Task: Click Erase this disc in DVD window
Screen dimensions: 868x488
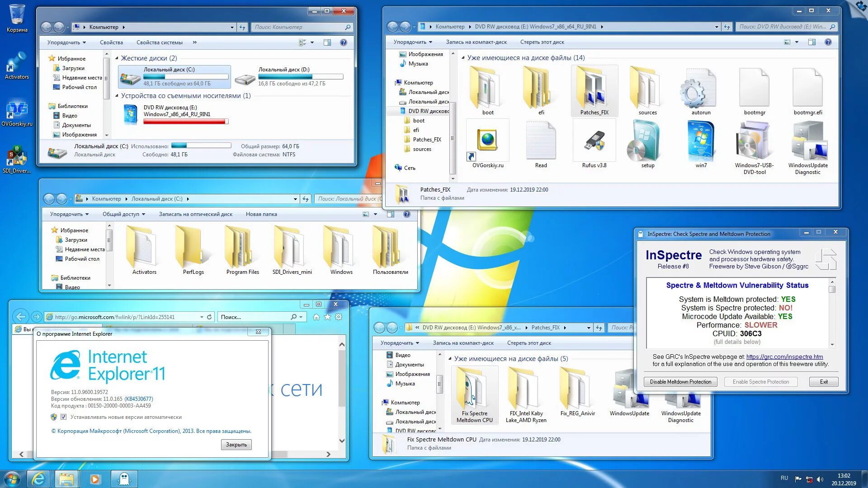Action: 542,42
